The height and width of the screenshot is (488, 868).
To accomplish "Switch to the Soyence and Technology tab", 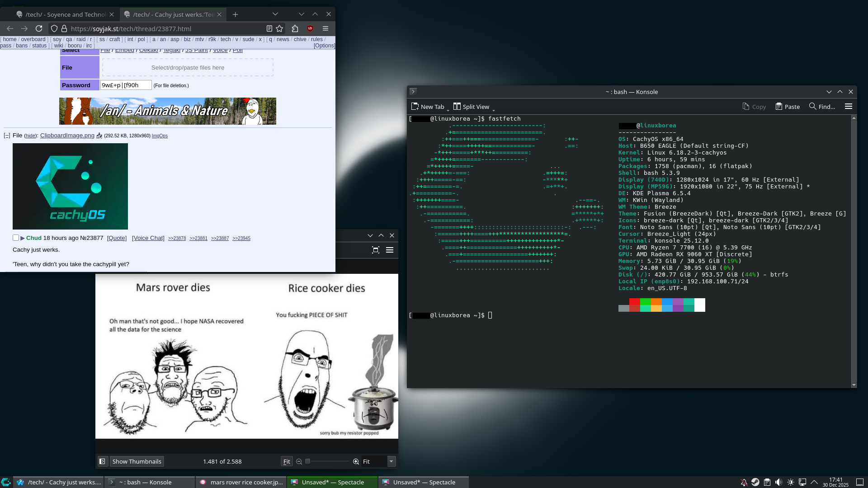I will coord(63,14).
